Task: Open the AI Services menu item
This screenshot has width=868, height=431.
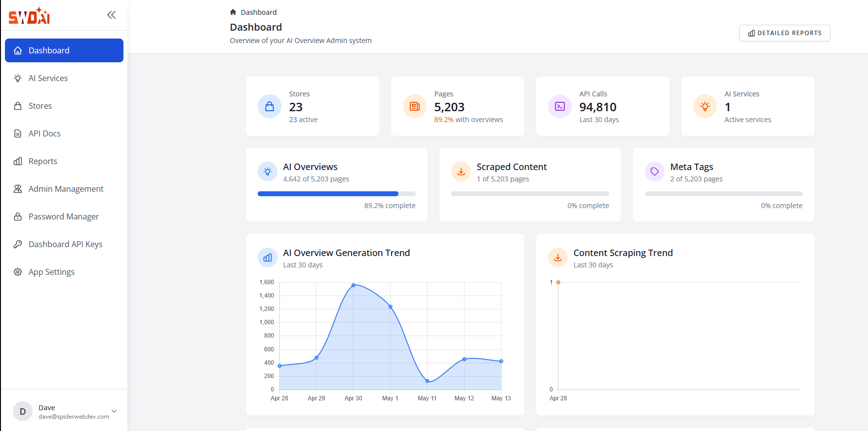Action: [x=48, y=78]
